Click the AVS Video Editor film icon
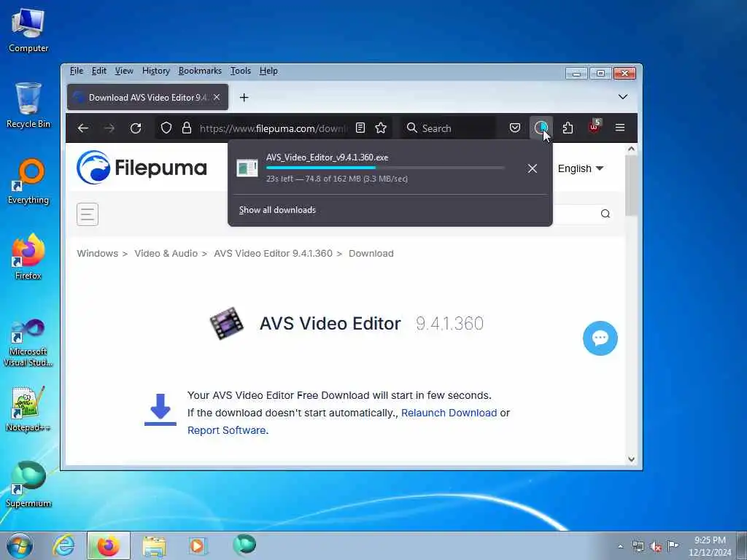Image resolution: width=747 pixels, height=560 pixels. (x=228, y=323)
